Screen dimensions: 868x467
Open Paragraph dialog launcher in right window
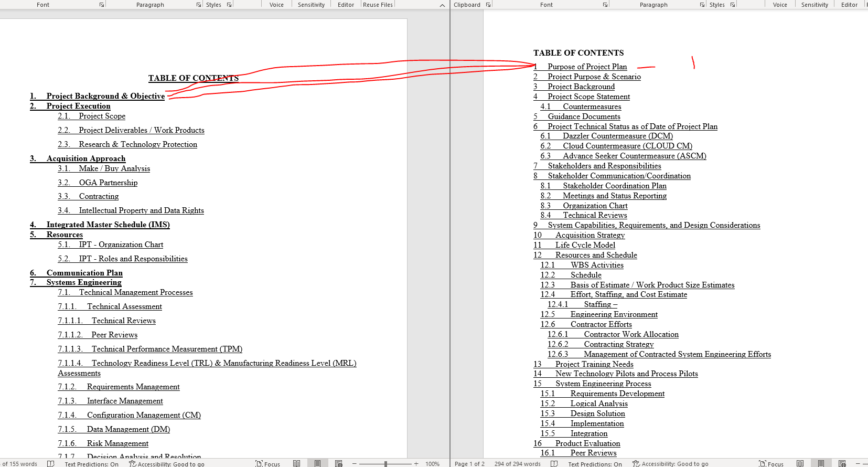(702, 5)
